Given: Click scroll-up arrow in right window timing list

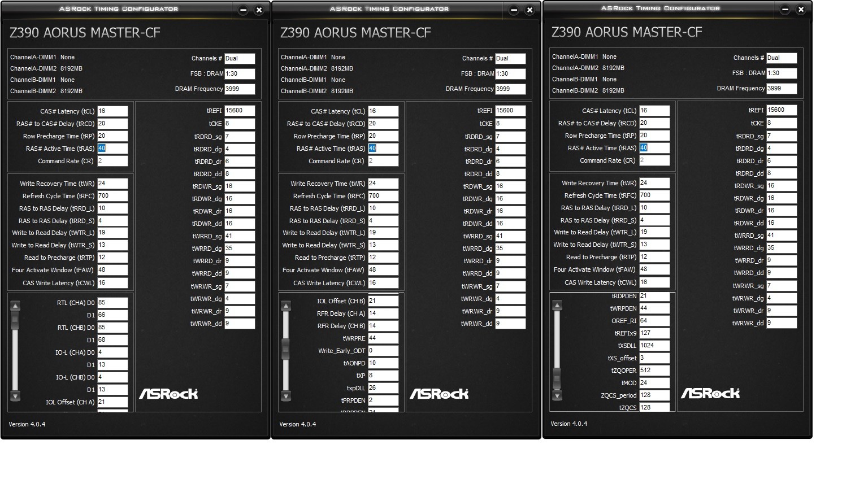Looking at the screenshot, I should pos(557,306).
